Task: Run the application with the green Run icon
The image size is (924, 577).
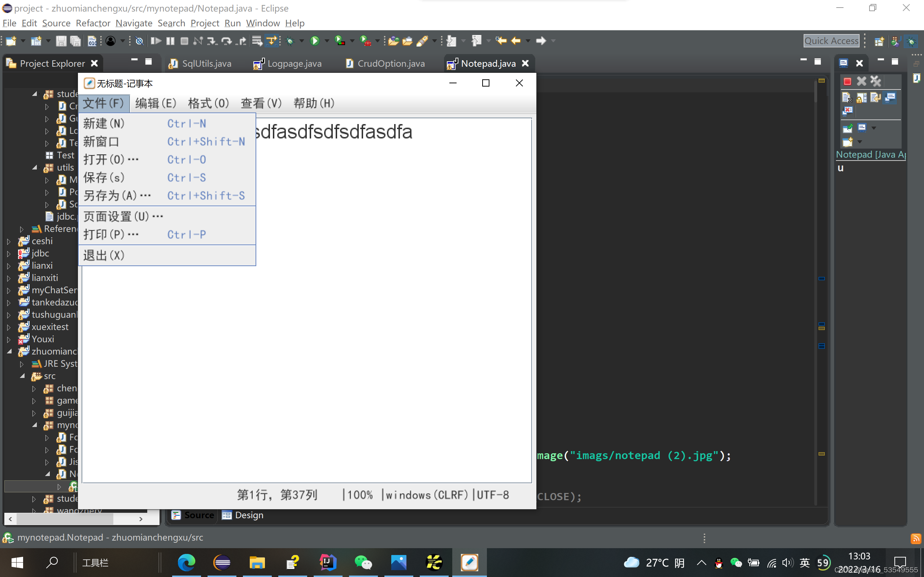Action: click(x=315, y=41)
